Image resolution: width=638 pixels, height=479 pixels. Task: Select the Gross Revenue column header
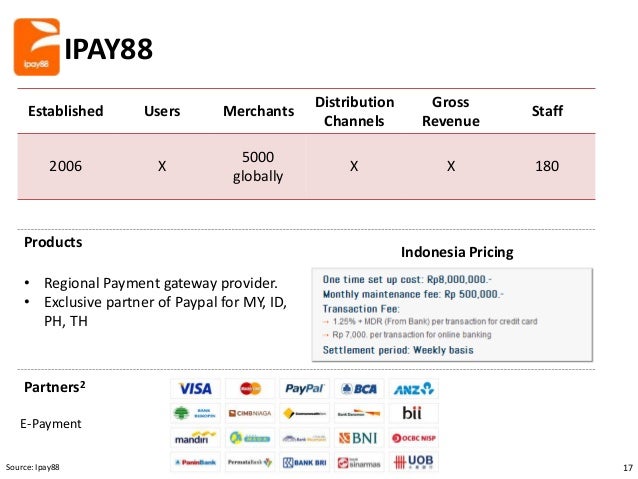(x=451, y=112)
